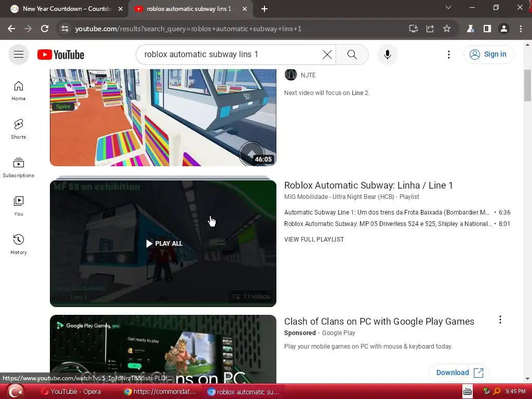Click install app icon in address bar
This screenshot has height=399, width=532.
413,29
